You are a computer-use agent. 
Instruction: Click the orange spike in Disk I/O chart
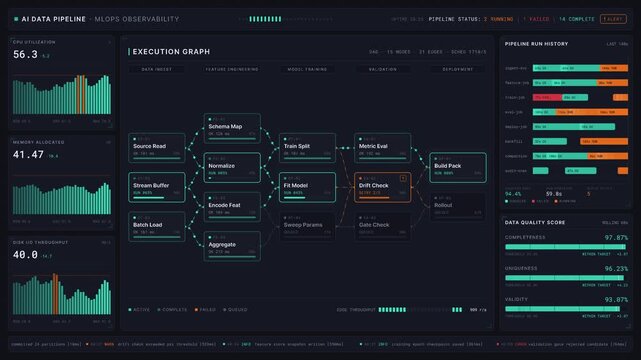tap(55, 294)
